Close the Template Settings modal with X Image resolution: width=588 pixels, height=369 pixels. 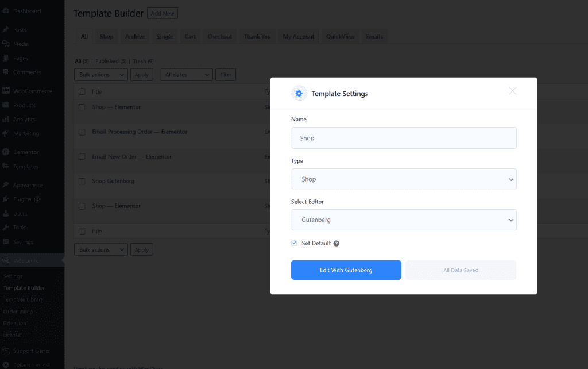click(x=513, y=91)
